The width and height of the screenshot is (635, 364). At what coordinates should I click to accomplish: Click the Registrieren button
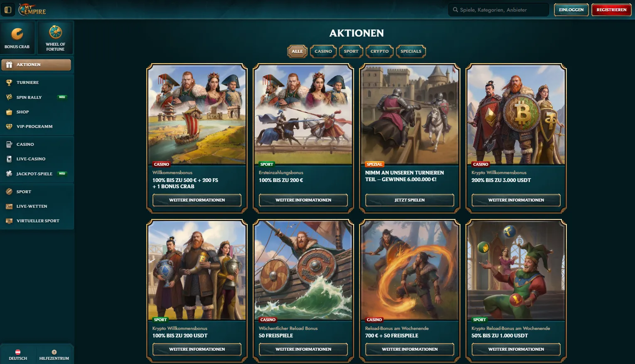pyautogui.click(x=611, y=10)
